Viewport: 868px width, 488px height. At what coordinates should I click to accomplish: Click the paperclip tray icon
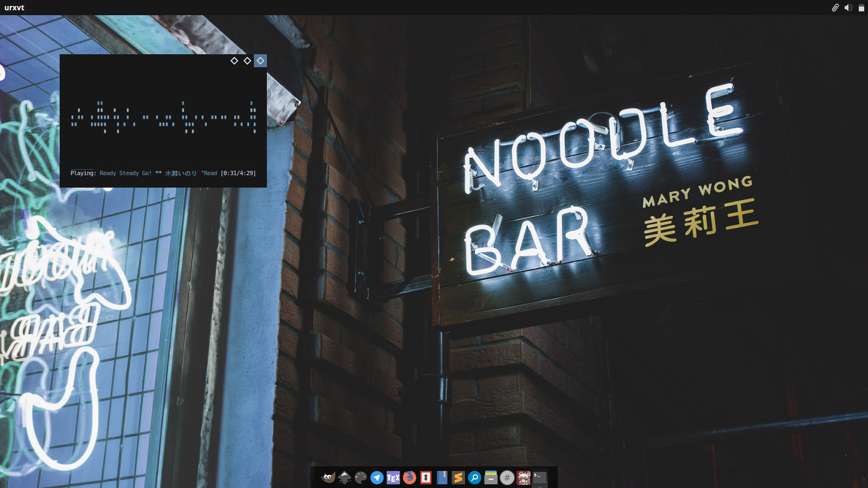(x=835, y=8)
